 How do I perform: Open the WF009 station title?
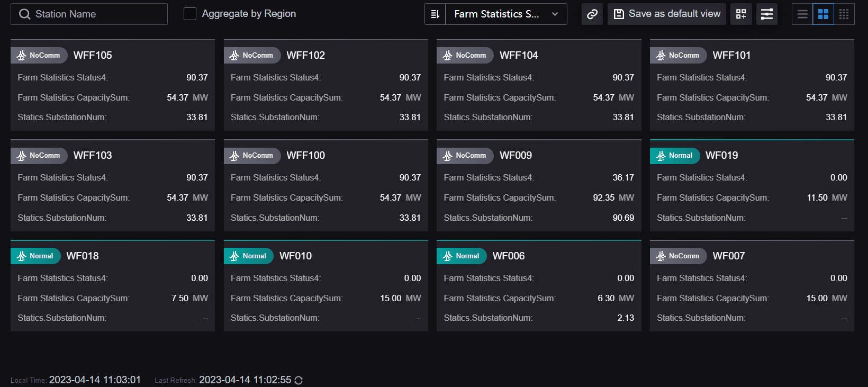(516, 156)
